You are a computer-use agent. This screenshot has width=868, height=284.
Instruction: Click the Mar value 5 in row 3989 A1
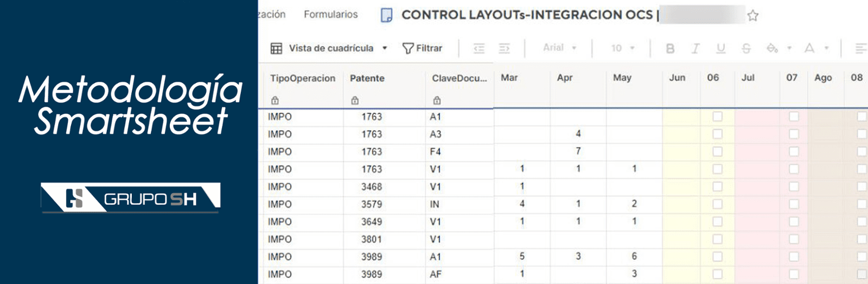point(522,256)
